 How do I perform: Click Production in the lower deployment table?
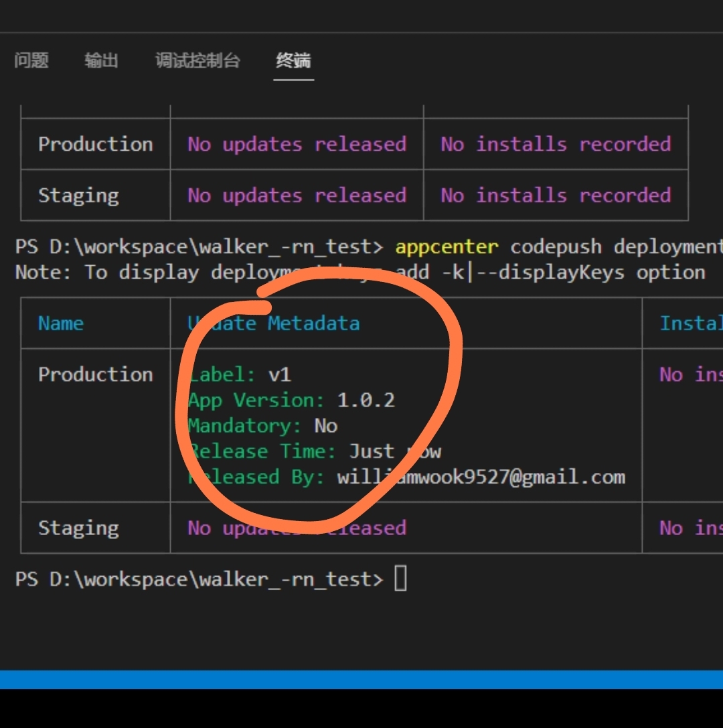tap(95, 374)
